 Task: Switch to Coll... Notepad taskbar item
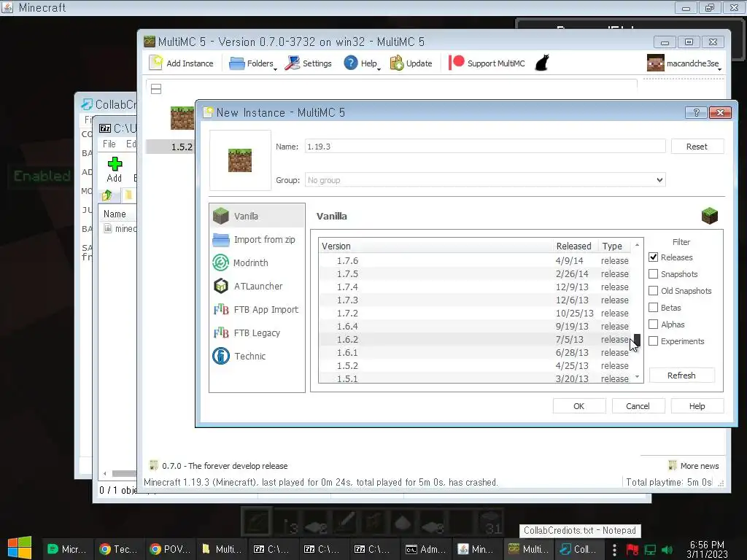pos(578,549)
